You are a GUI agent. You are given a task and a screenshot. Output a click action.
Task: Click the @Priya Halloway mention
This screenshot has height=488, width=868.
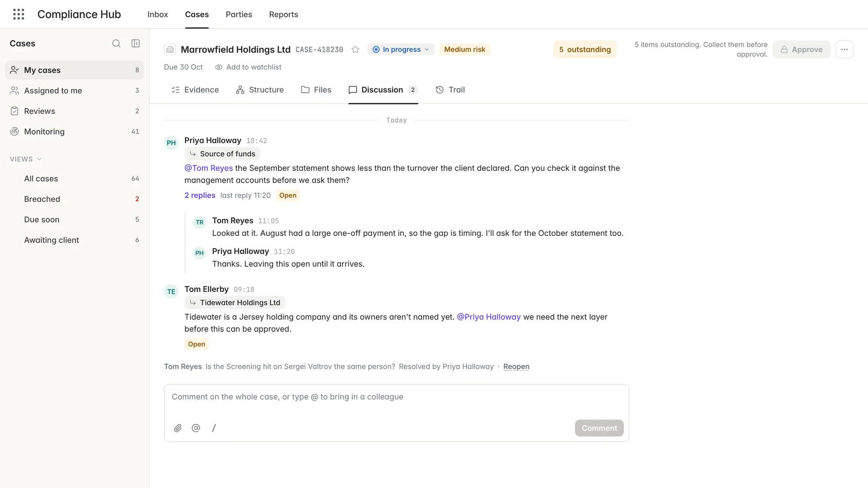pos(489,317)
